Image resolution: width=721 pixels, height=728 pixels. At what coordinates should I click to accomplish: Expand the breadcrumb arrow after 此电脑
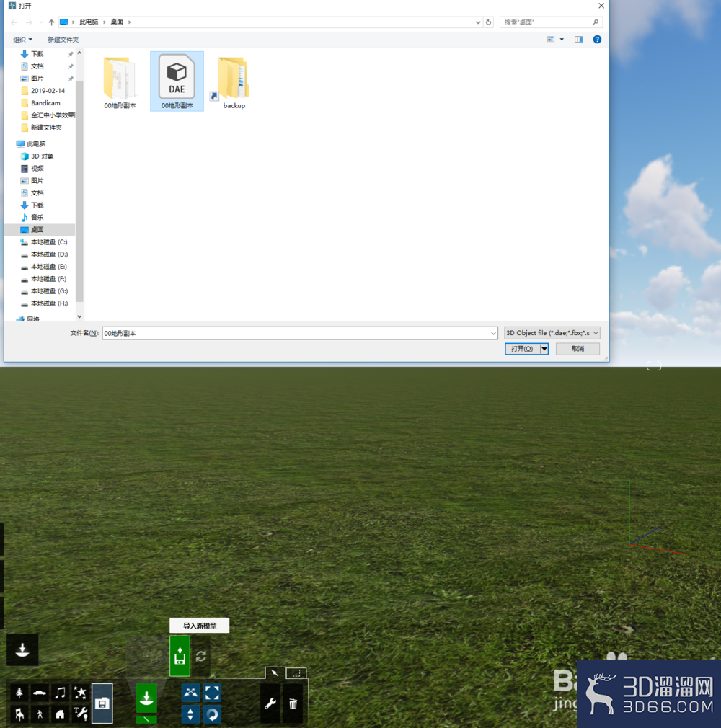(x=104, y=22)
